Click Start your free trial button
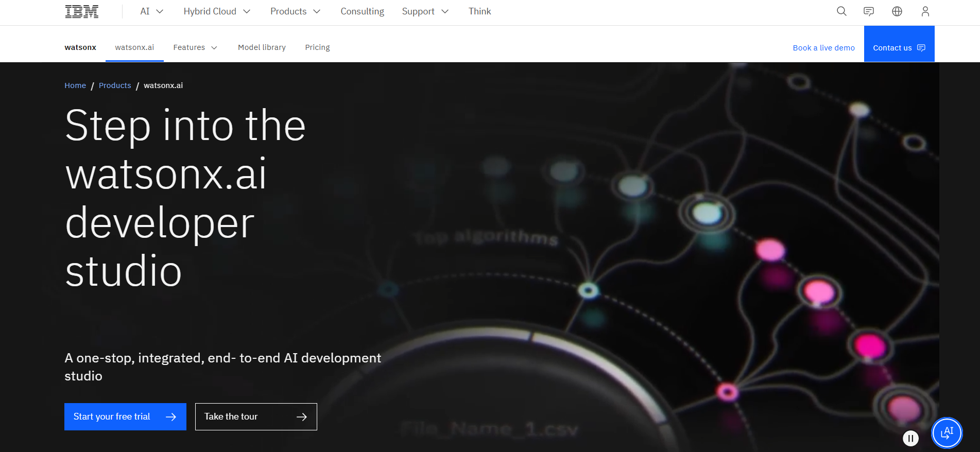The width and height of the screenshot is (980, 452). coord(125,416)
